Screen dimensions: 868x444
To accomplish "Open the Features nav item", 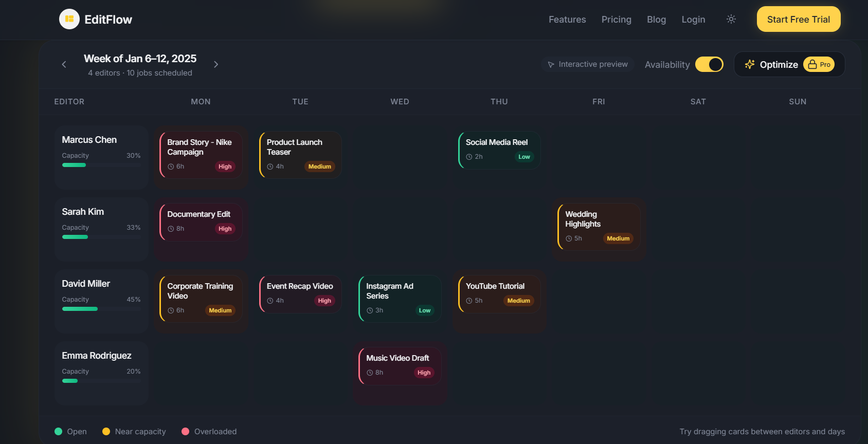I will coord(567,20).
